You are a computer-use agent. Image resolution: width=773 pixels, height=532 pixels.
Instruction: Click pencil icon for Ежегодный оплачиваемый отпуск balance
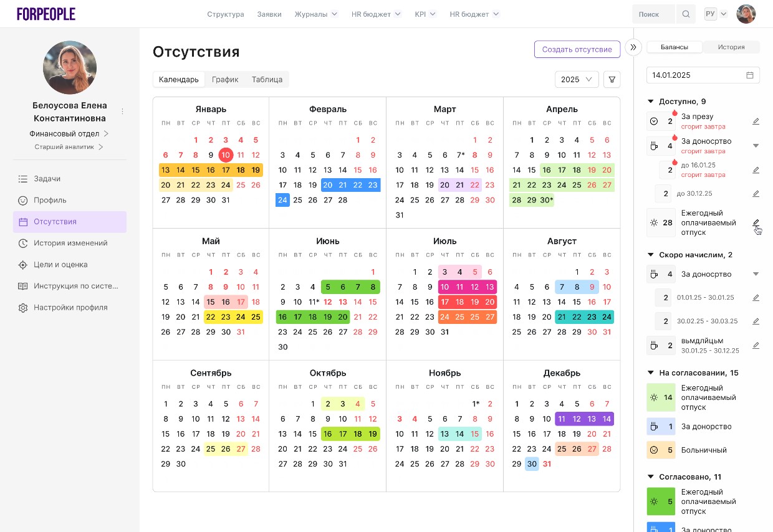[756, 222]
